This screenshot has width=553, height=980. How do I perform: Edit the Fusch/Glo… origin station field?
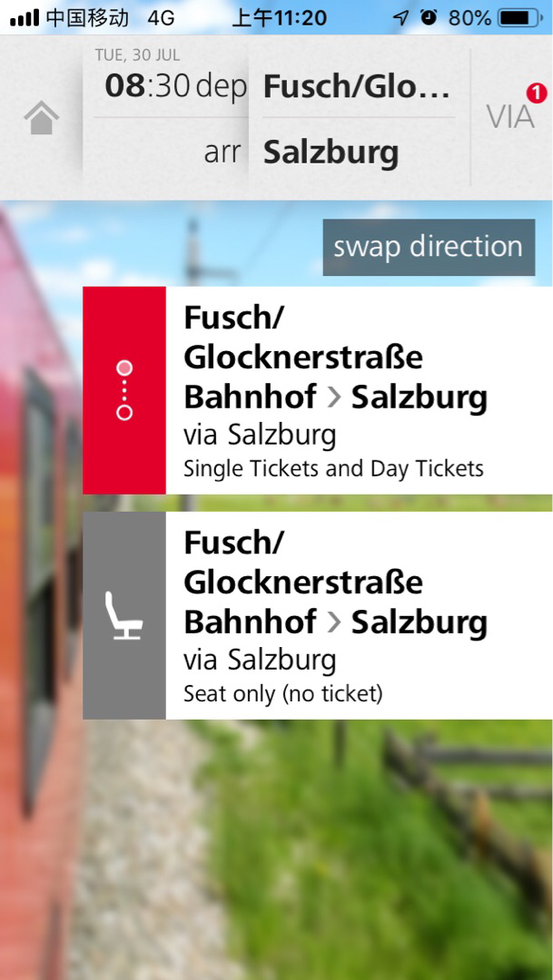click(x=356, y=87)
